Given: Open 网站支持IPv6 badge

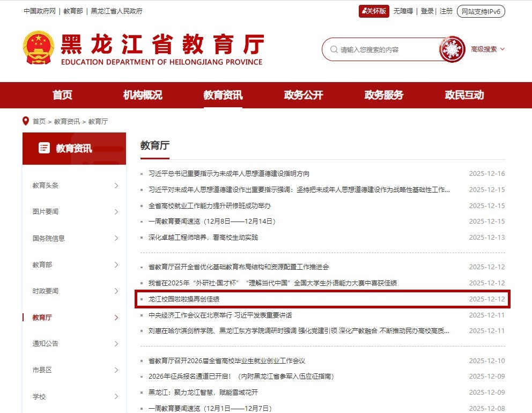Looking at the screenshot, I should point(481,11).
